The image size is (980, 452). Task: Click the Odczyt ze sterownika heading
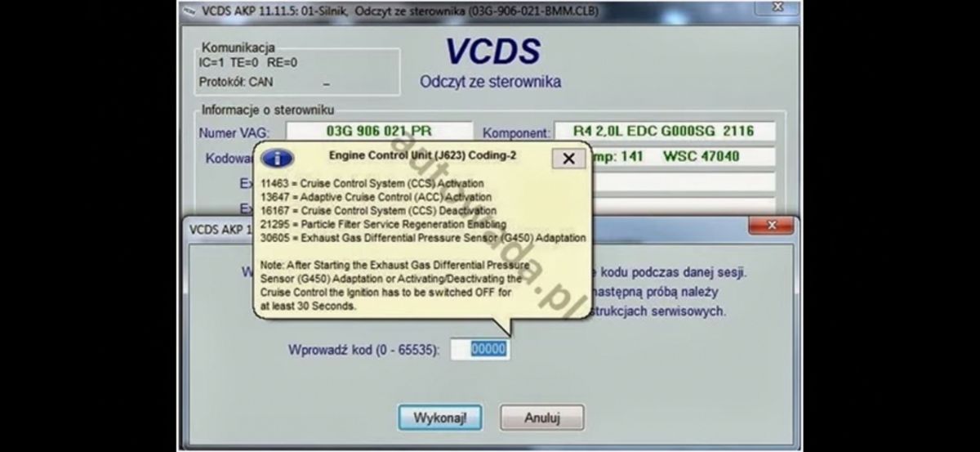[x=490, y=83]
